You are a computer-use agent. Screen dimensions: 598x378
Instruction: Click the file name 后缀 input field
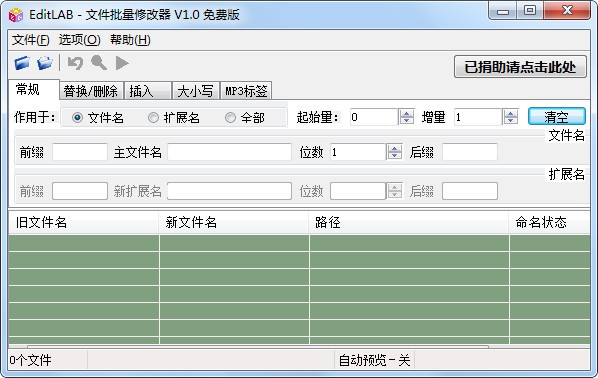(x=470, y=152)
